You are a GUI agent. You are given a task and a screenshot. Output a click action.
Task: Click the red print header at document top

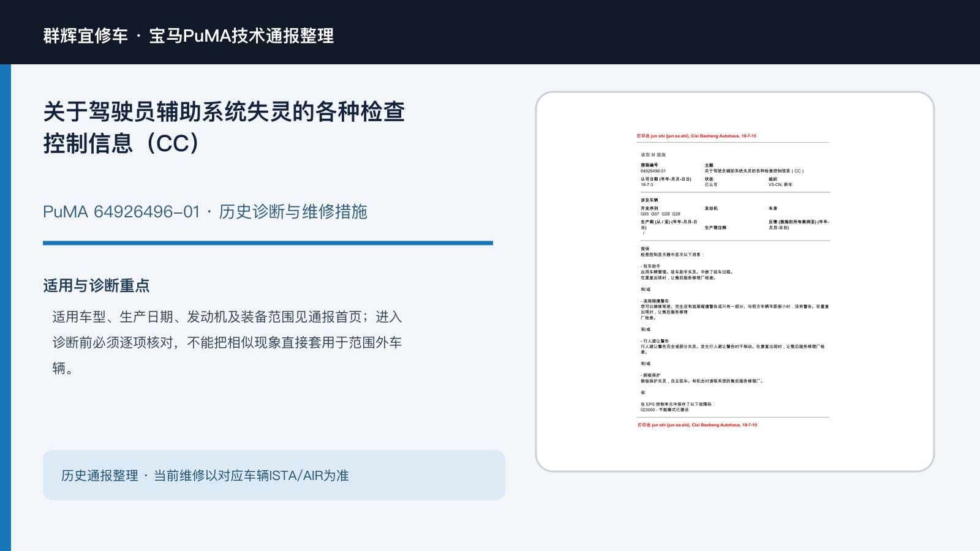(696, 136)
